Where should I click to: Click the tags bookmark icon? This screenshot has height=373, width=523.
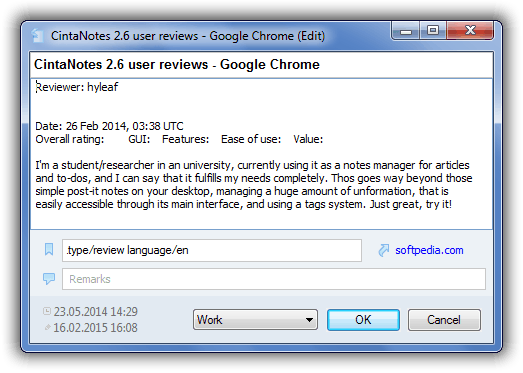pyautogui.click(x=49, y=249)
